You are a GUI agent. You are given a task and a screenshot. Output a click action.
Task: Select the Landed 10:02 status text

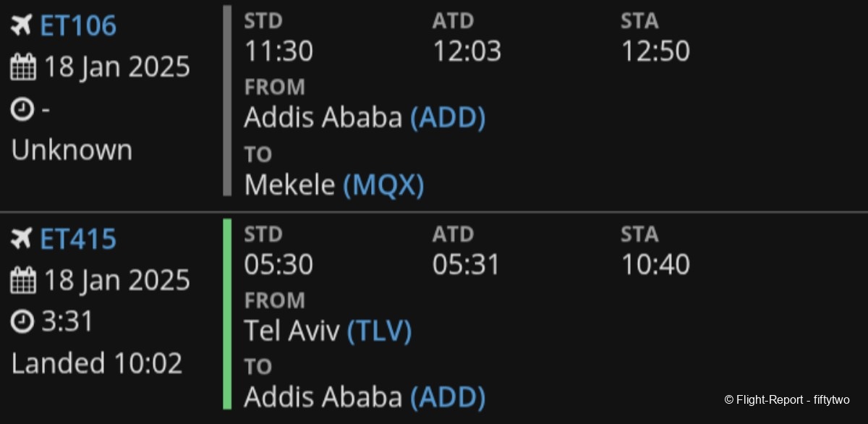[97, 363]
